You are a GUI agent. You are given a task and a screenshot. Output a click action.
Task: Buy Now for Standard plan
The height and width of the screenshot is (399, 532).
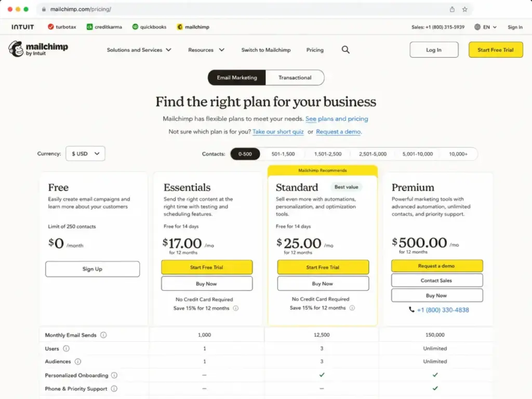click(x=323, y=283)
